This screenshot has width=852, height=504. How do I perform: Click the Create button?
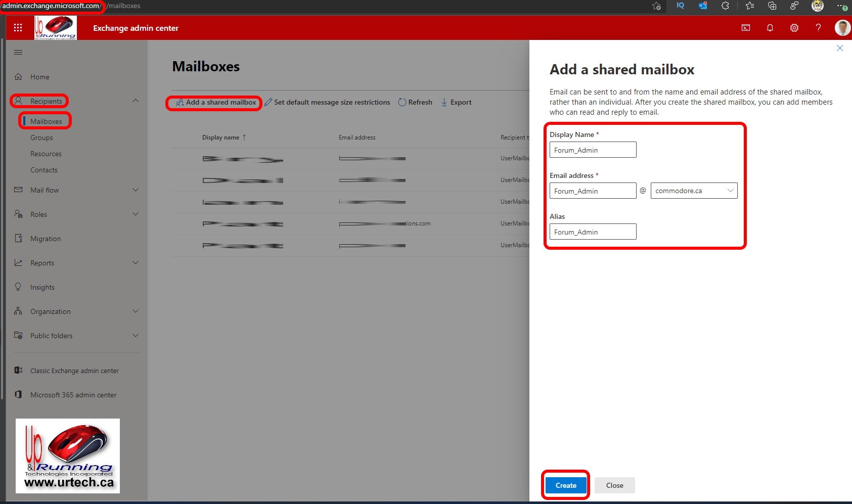coord(565,485)
